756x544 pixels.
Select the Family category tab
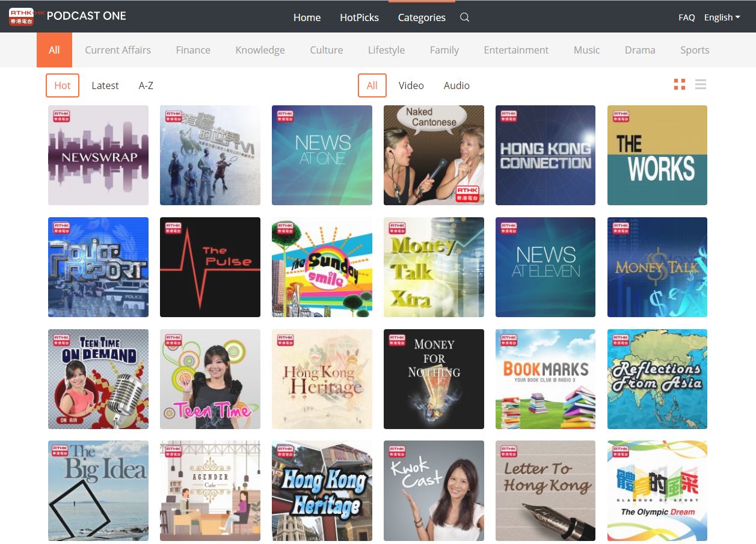[444, 50]
